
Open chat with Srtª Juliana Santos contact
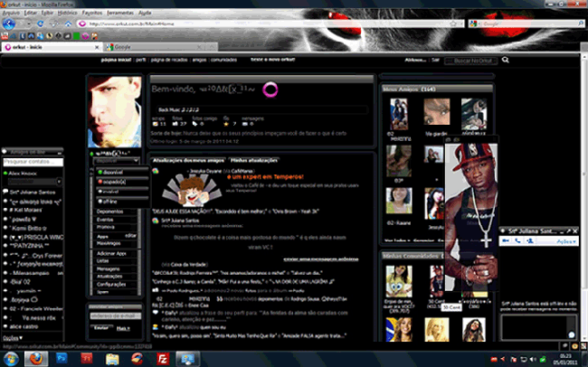coord(33,193)
